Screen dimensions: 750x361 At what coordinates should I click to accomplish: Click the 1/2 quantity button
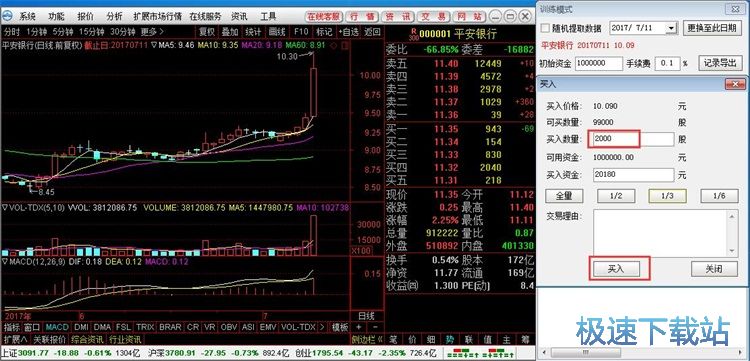tap(616, 196)
